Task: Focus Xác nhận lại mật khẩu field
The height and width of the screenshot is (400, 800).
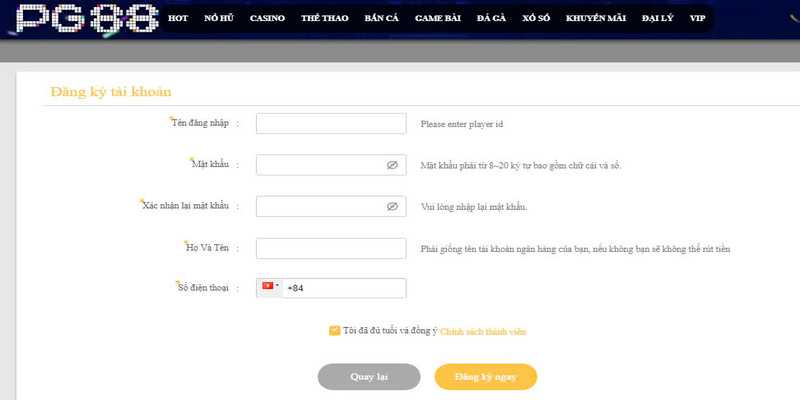Action: pyautogui.click(x=331, y=206)
